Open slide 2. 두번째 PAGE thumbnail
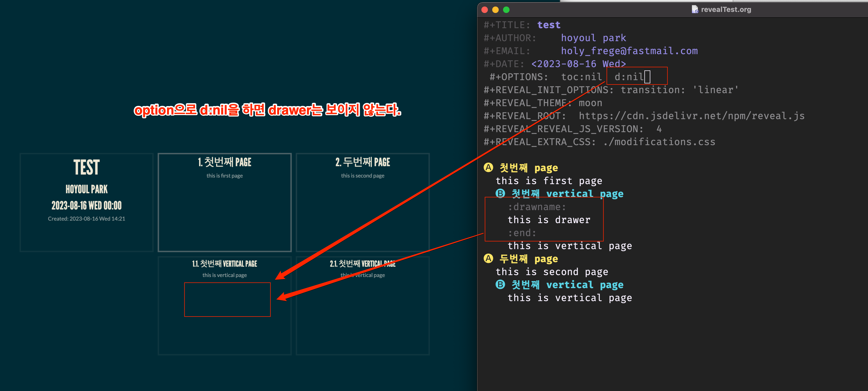868x391 pixels. pos(363,202)
